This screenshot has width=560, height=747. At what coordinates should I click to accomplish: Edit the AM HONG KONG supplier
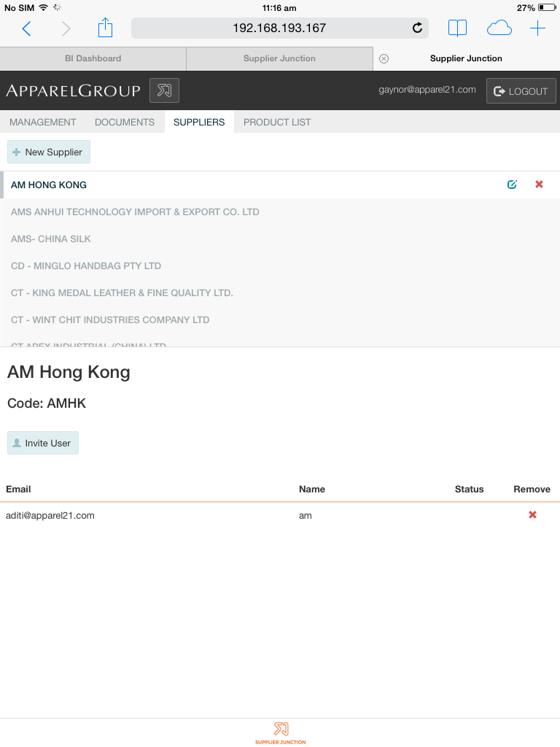pyautogui.click(x=512, y=185)
